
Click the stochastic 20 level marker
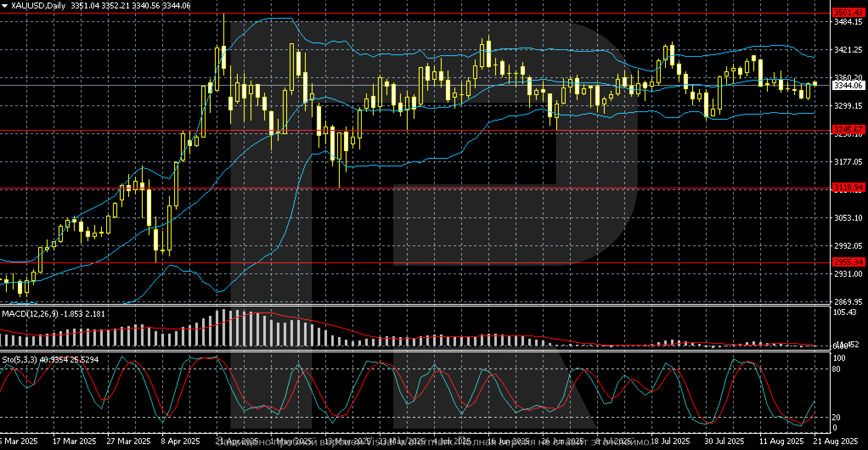[x=836, y=417]
